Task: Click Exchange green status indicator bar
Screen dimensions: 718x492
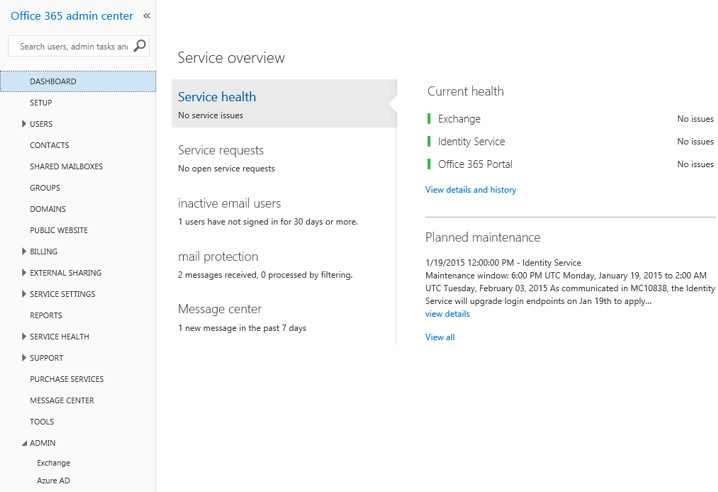Action: [429, 119]
